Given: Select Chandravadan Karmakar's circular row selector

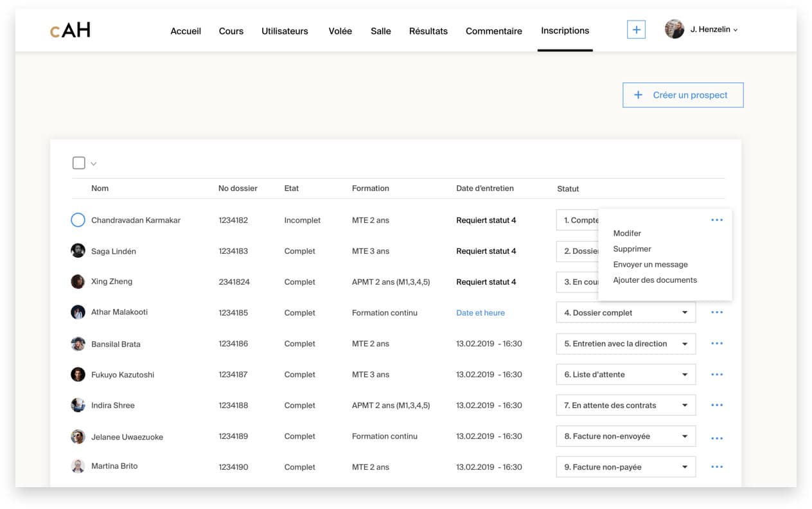Looking at the screenshot, I should coord(78,220).
